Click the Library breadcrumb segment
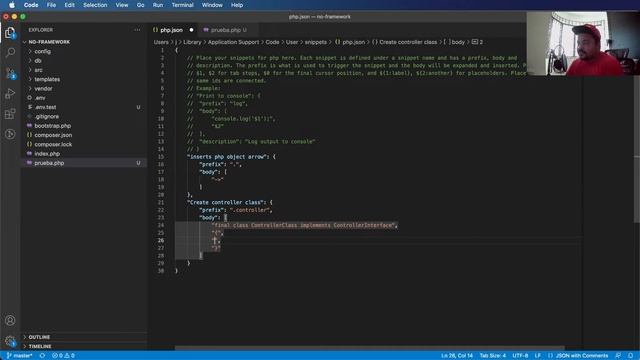Image resolution: width=640 pixels, height=360 pixels. pos(192,42)
